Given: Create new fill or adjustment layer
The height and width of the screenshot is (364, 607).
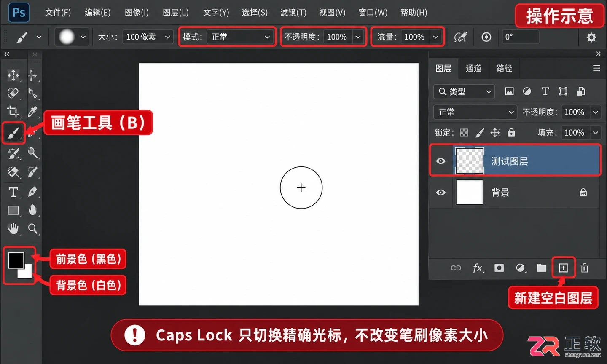Looking at the screenshot, I should (x=521, y=268).
